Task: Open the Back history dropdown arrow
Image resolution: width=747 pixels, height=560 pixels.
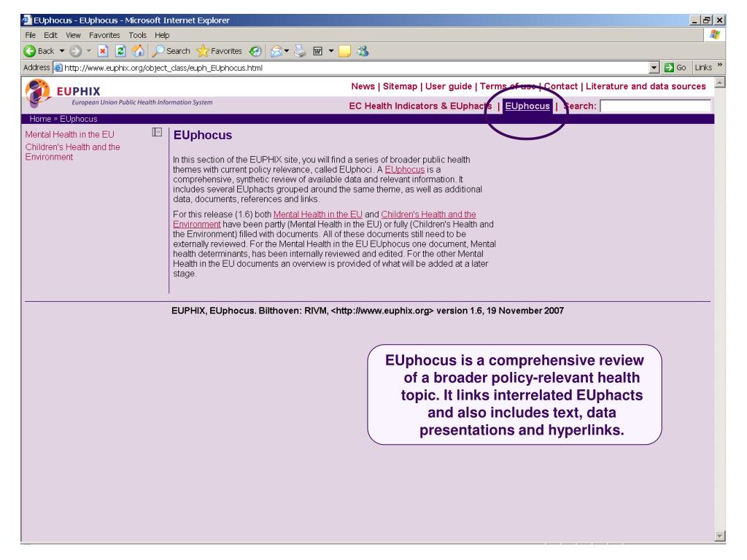Action: [x=62, y=51]
